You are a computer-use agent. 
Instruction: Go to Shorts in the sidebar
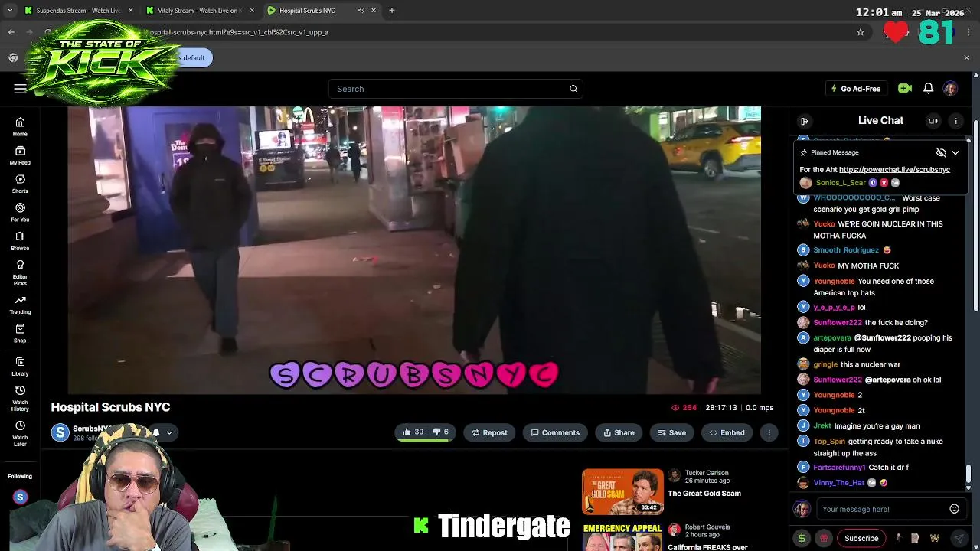(20, 184)
